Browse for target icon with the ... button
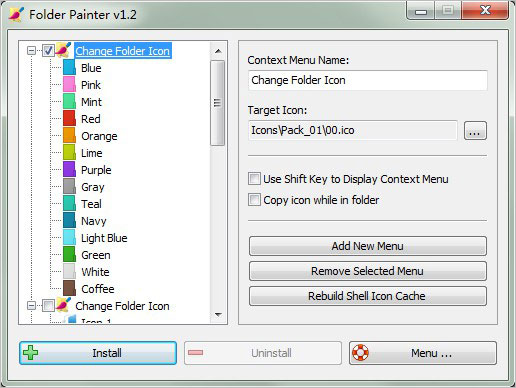516x388 pixels. [x=475, y=130]
